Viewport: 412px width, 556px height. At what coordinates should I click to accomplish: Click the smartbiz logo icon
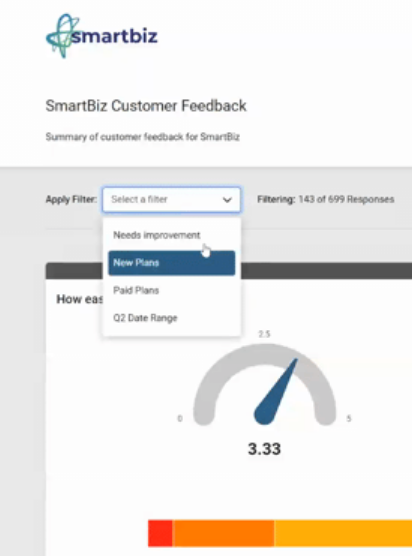pyautogui.click(x=62, y=36)
